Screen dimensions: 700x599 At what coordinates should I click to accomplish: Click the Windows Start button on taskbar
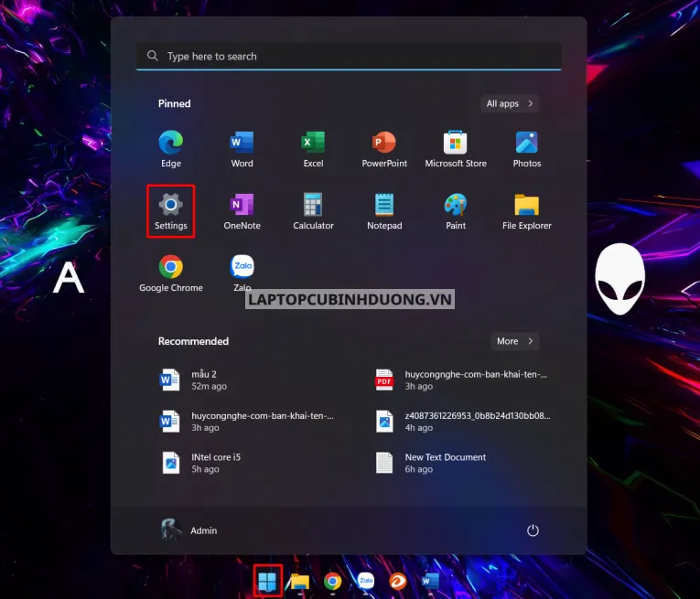tap(268, 581)
